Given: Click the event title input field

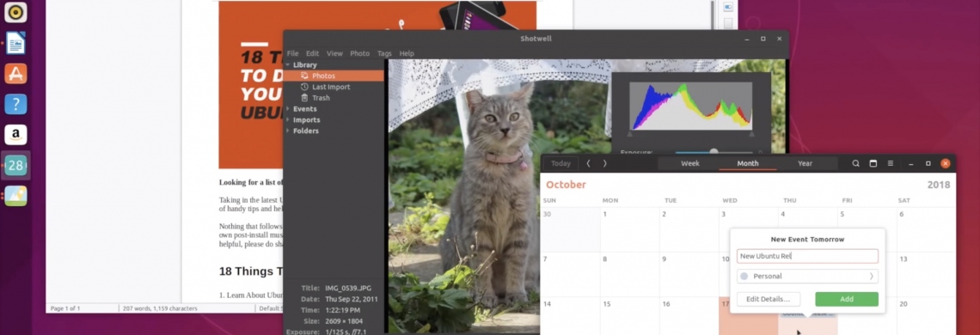Looking at the screenshot, I should [x=807, y=256].
